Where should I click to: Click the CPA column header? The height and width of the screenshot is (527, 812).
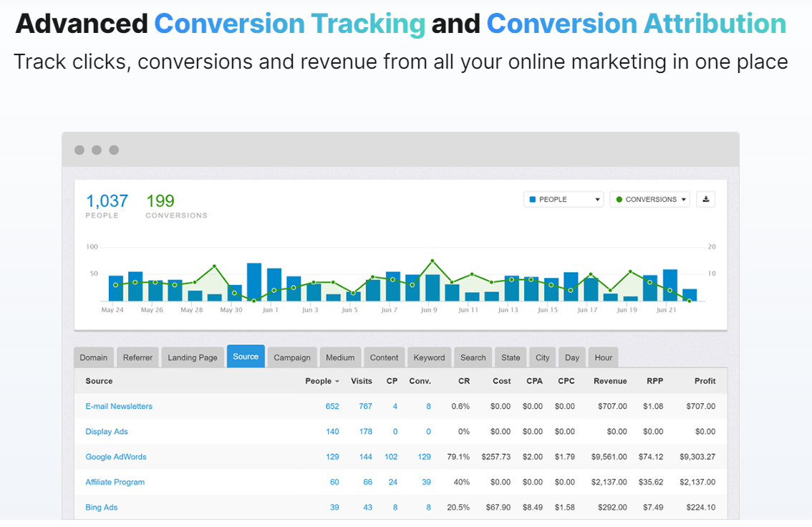click(534, 381)
